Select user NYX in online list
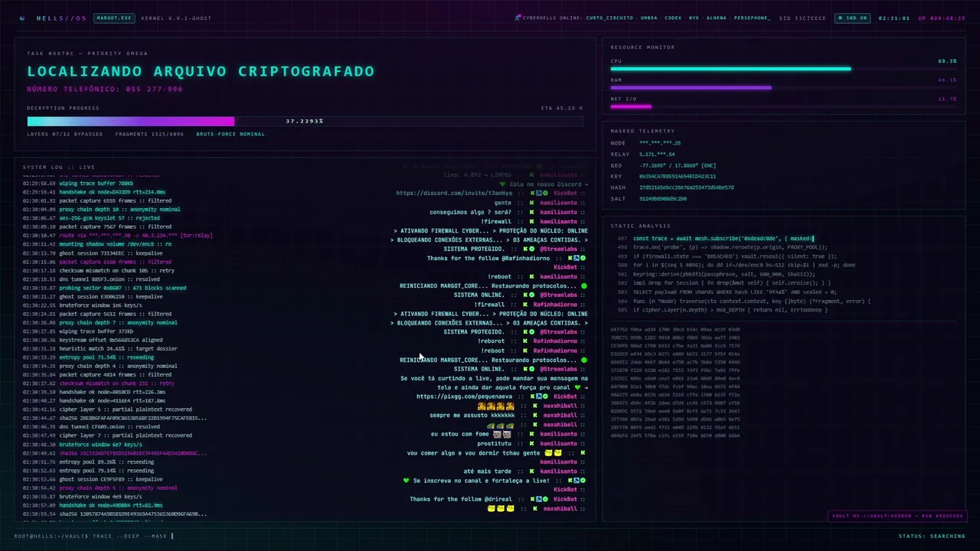Screen dimensions: 980x551 pos(694,18)
